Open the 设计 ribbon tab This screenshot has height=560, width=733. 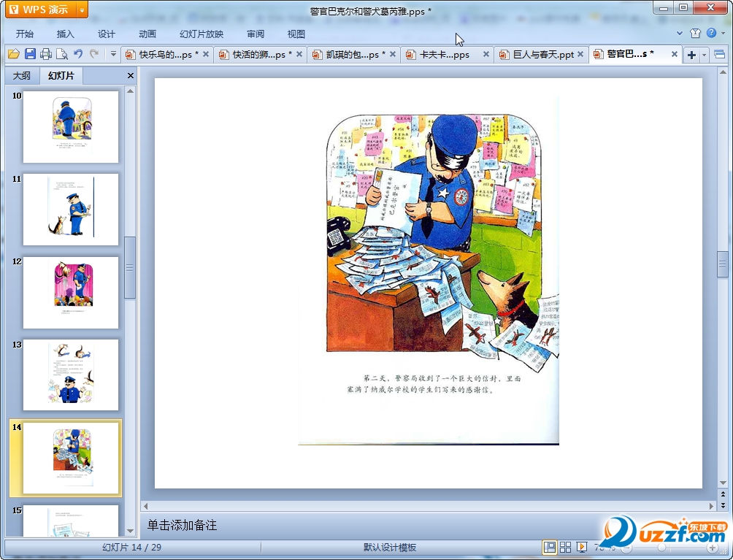(x=106, y=34)
